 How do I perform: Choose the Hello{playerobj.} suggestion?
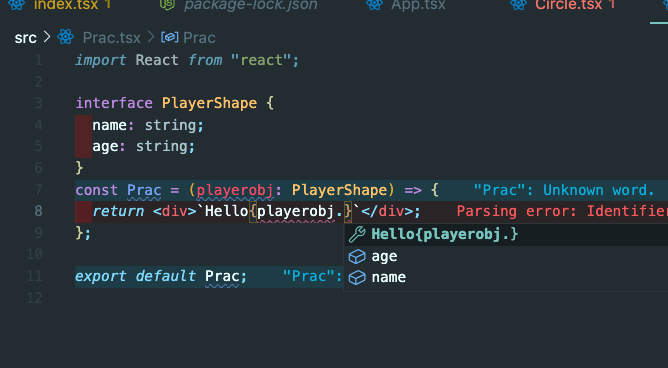click(506, 234)
